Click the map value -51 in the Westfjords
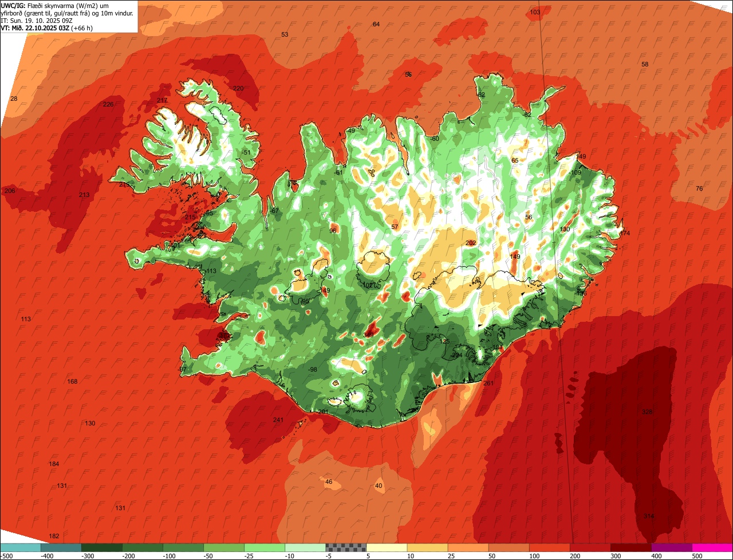The image size is (733, 560). [x=246, y=152]
